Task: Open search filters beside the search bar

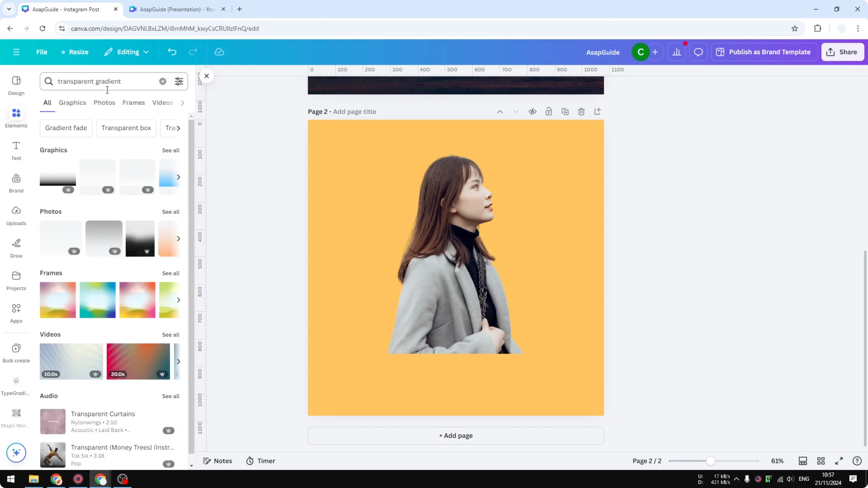Action: pyautogui.click(x=179, y=81)
